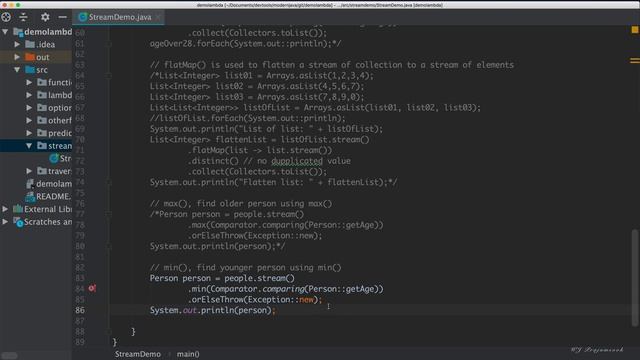Select the option… package folder icon
This screenshot has width=640, height=360.
tap(42, 108)
